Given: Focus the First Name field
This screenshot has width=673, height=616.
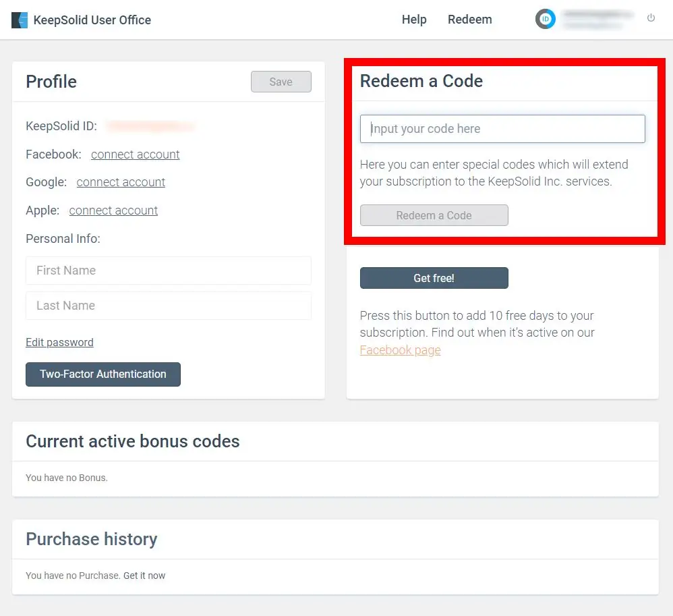Looking at the screenshot, I should point(168,271).
